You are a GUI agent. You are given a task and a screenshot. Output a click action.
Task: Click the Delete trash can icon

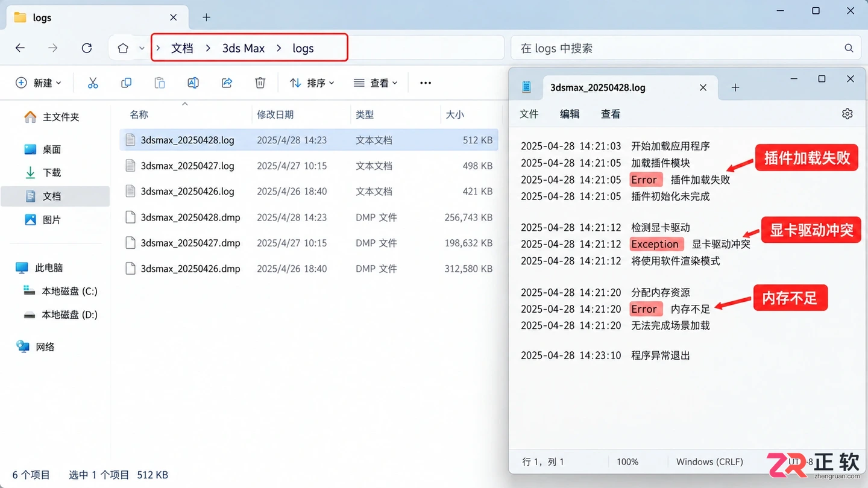tap(260, 83)
